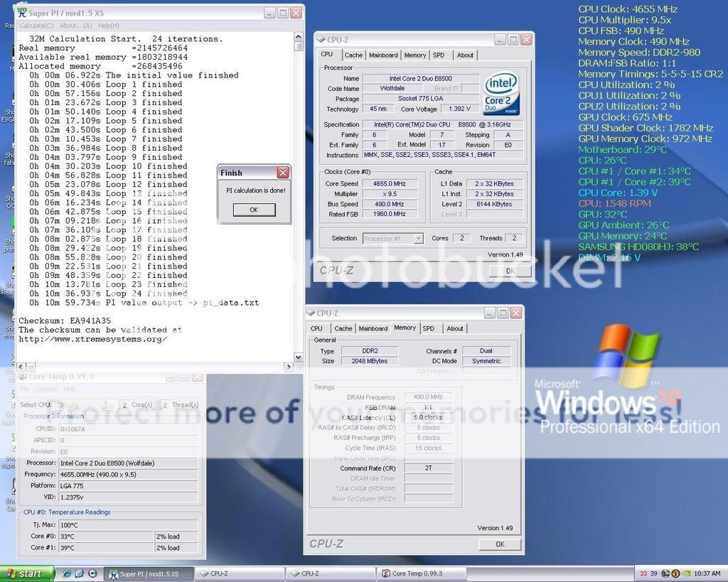Screen dimensions: 728x582
Task: Switch to Mainboard tab in CPU-Z processor window
Action: [383, 55]
